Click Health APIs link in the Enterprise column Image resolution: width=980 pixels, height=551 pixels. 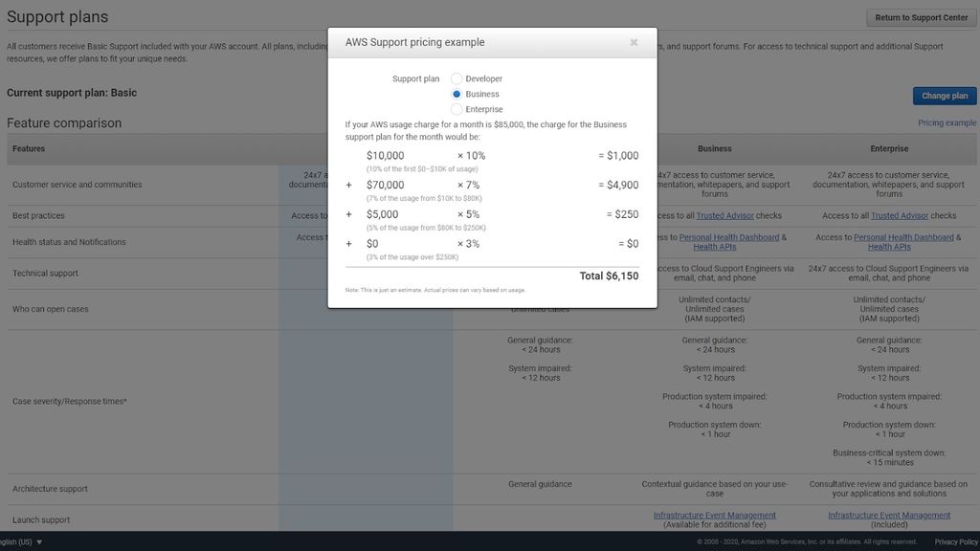890,247
